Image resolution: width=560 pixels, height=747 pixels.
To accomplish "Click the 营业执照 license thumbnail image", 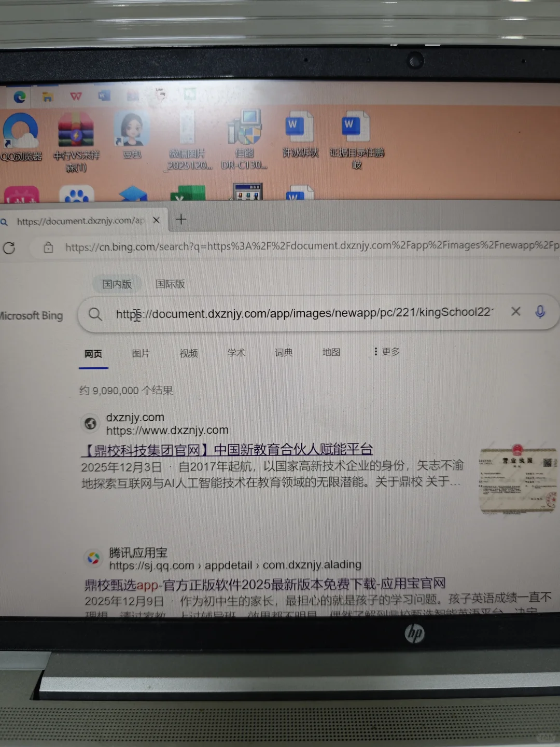I will point(517,479).
